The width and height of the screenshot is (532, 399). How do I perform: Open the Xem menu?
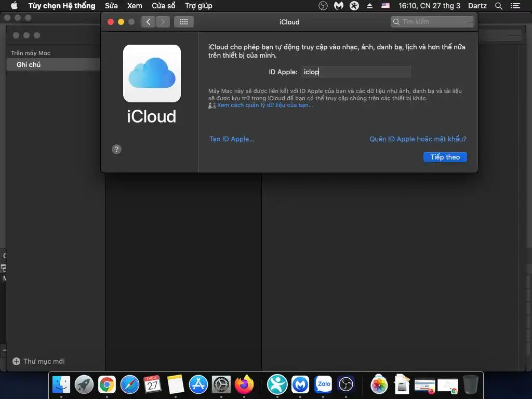pyautogui.click(x=135, y=6)
